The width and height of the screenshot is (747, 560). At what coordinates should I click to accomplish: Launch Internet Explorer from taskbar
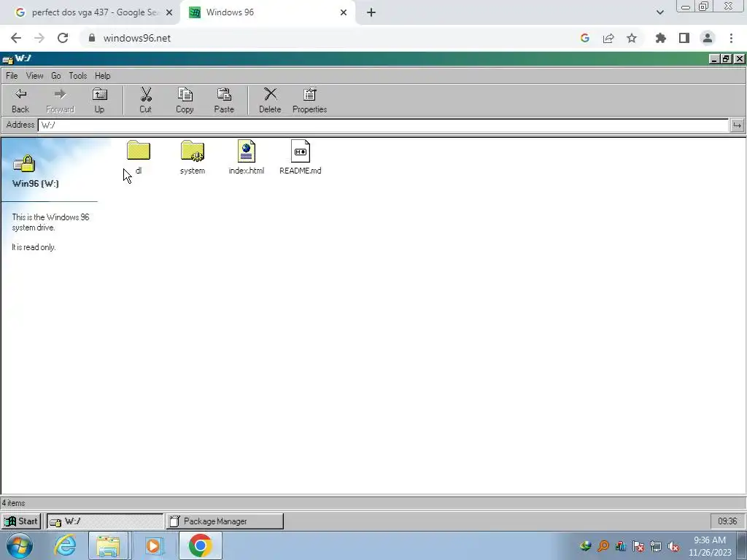tap(65, 545)
